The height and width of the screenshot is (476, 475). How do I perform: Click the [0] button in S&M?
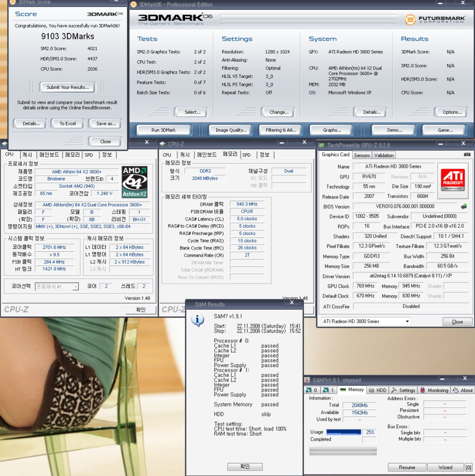pyautogui.click(x=469, y=467)
